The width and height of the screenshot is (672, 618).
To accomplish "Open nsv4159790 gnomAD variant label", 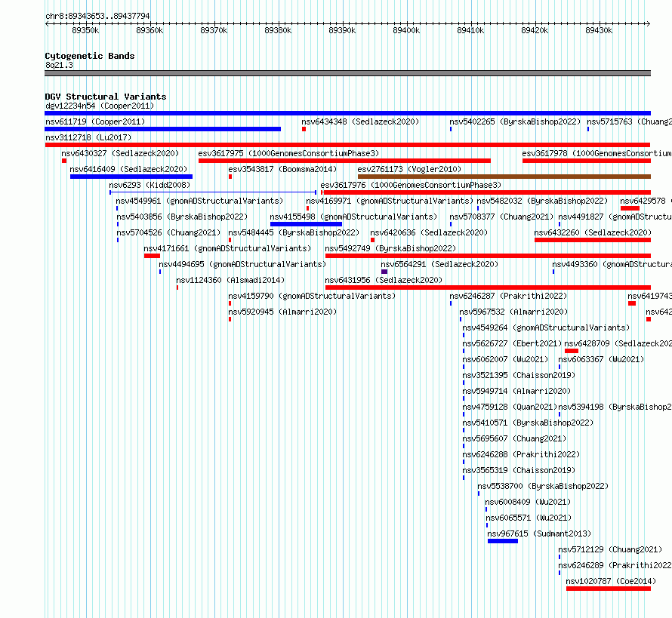I will pos(312,296).
